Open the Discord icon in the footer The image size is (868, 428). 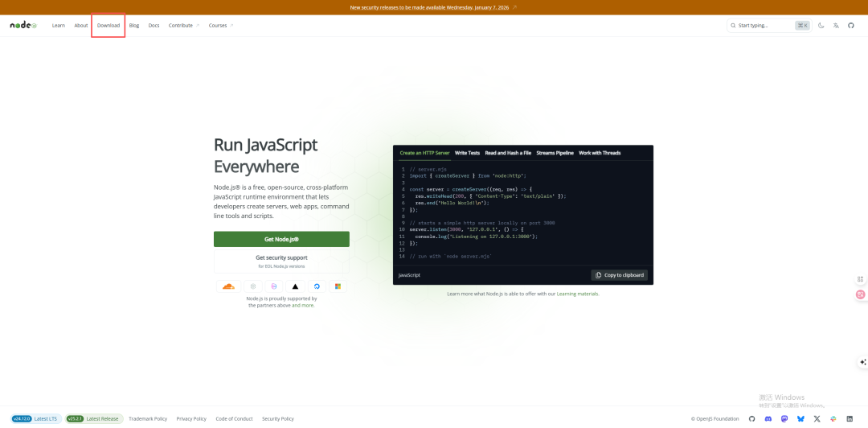click(768, 418)
